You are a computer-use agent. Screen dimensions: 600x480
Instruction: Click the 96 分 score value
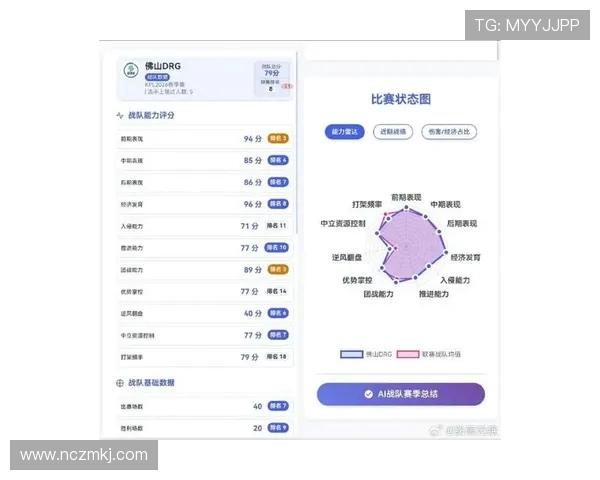tap(253, 204)
